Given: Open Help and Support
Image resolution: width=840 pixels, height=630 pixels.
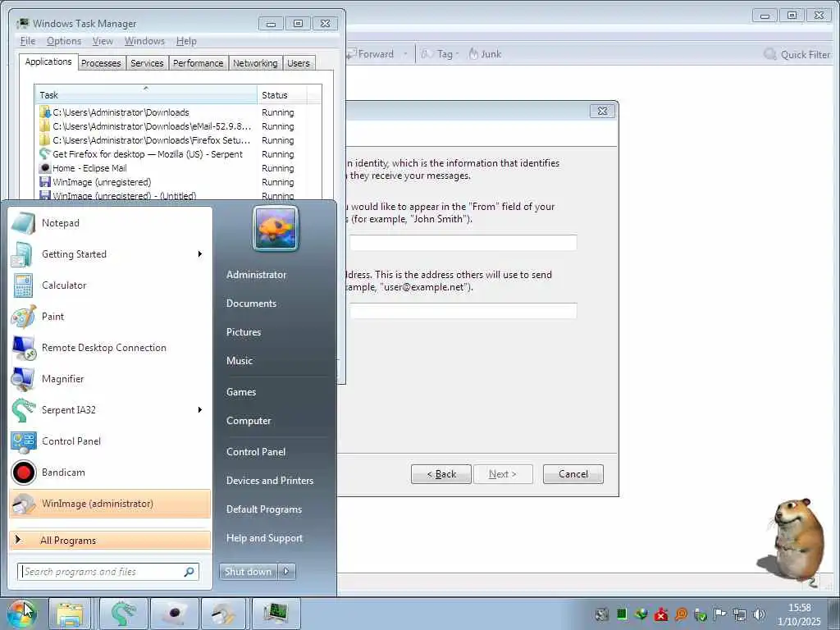Looking at the screenshot, I should tap(264, 538).
